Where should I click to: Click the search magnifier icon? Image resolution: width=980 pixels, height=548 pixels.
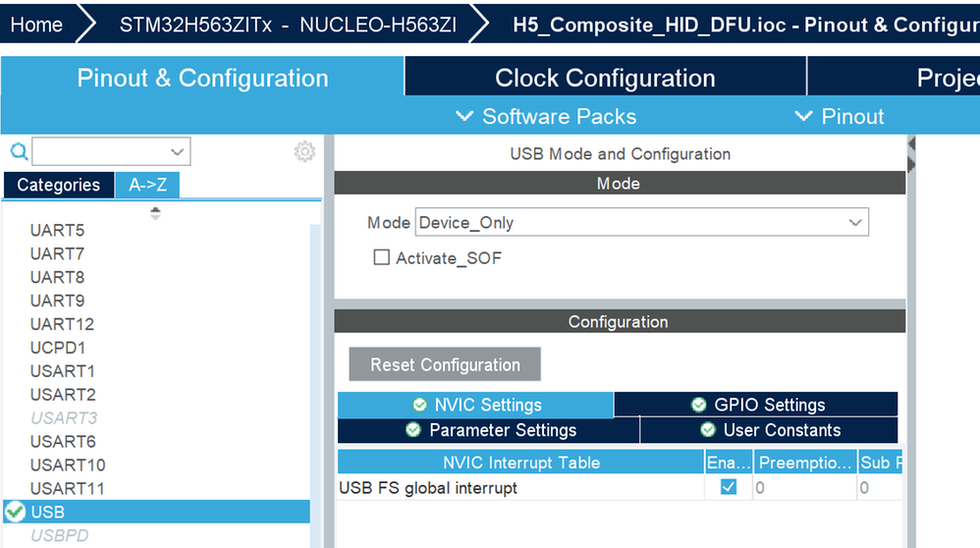tap(20, 151)
